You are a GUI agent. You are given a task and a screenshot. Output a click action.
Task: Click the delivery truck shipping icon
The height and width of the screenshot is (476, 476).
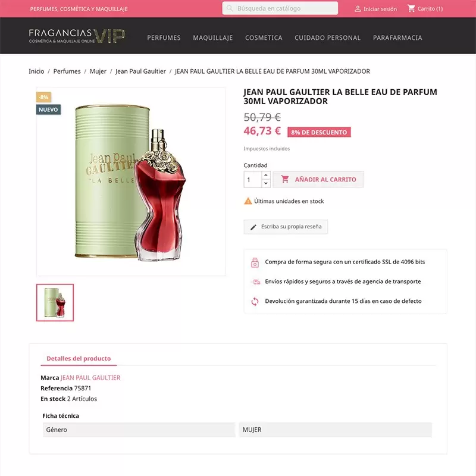tap(256, 281)
